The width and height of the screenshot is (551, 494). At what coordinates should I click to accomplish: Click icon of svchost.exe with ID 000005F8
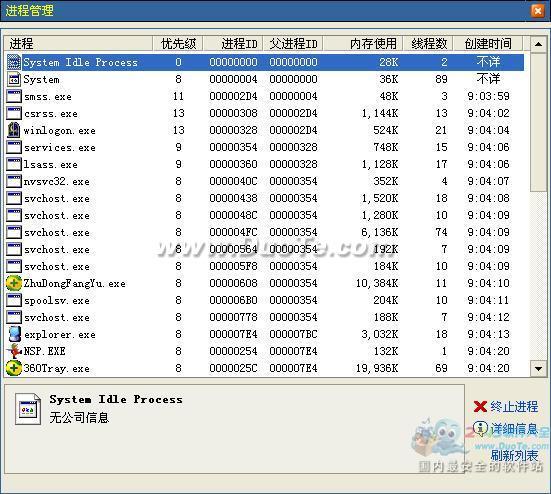tap(14, 266)
